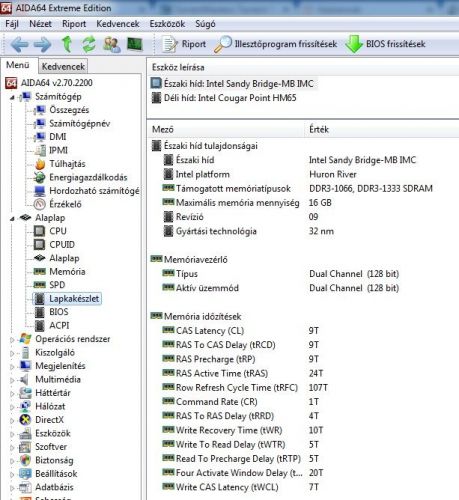The width and height of the screenshot is (459, 500).
Task: Select the Gyártási technológia row
Action: tap(303, 231)
